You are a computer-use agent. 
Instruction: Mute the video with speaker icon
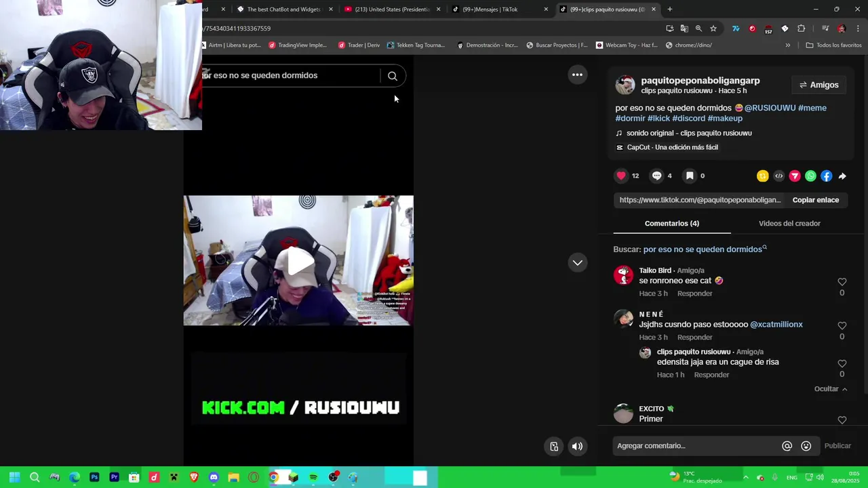[577, 446]
